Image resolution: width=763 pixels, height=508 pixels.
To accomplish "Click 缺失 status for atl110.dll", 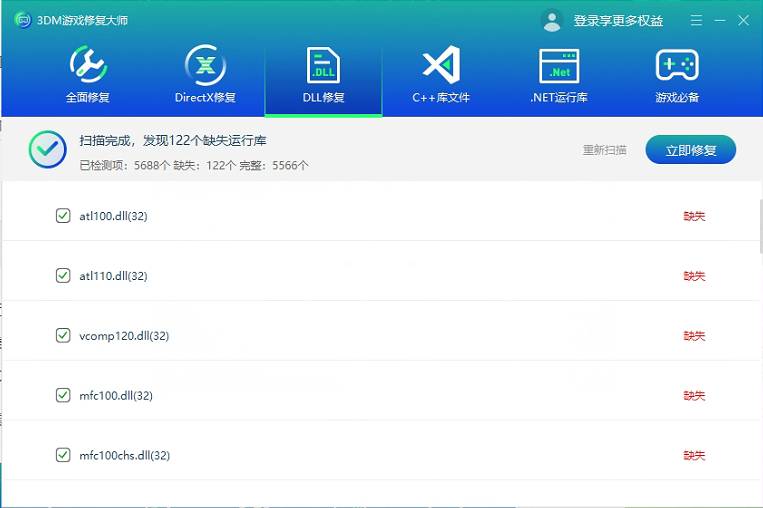I will click(x=694, y=275).
